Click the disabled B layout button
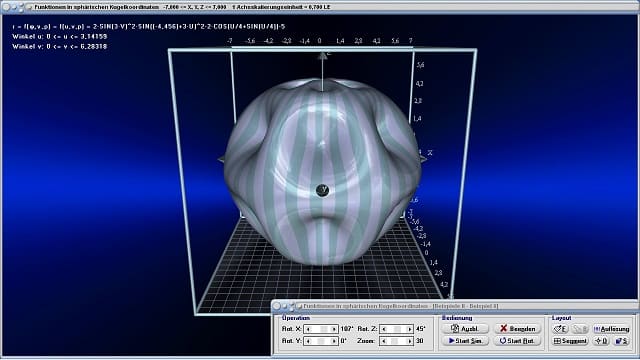Image resolution: width=640 pixels, height=360 pixels. pos(580,329)
